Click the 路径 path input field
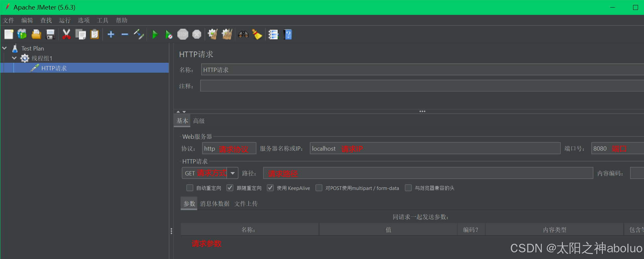 click(428, 173)
